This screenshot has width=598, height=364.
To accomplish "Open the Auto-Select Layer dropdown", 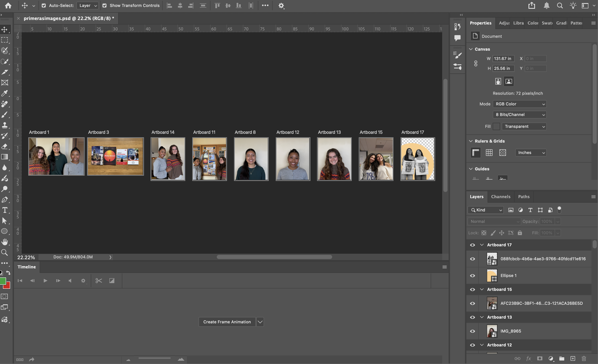I will pyautogui.click(x=87, y=6).
